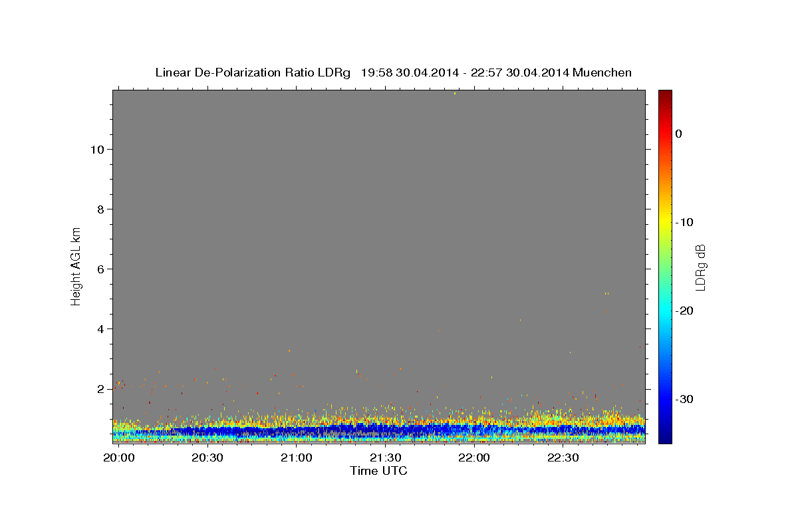Click the 22:00 time tick label
This screenshot has height=532, width=798.
click(474, 458)
